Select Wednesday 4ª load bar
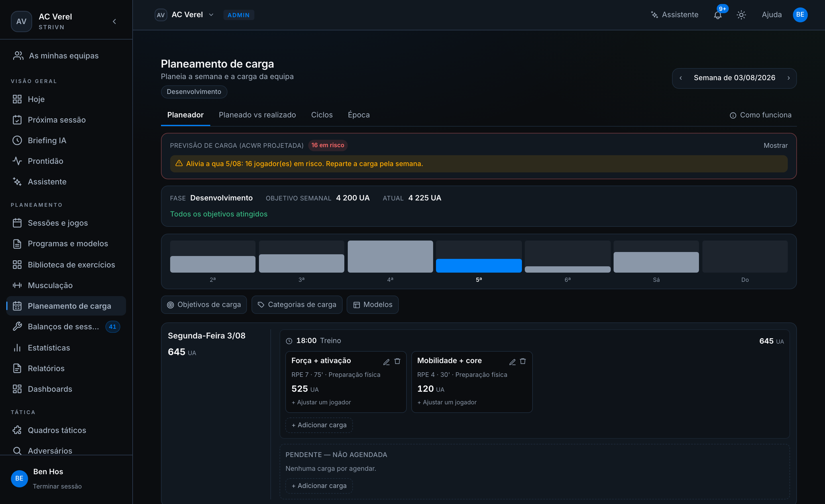 [x=390, y=257]
